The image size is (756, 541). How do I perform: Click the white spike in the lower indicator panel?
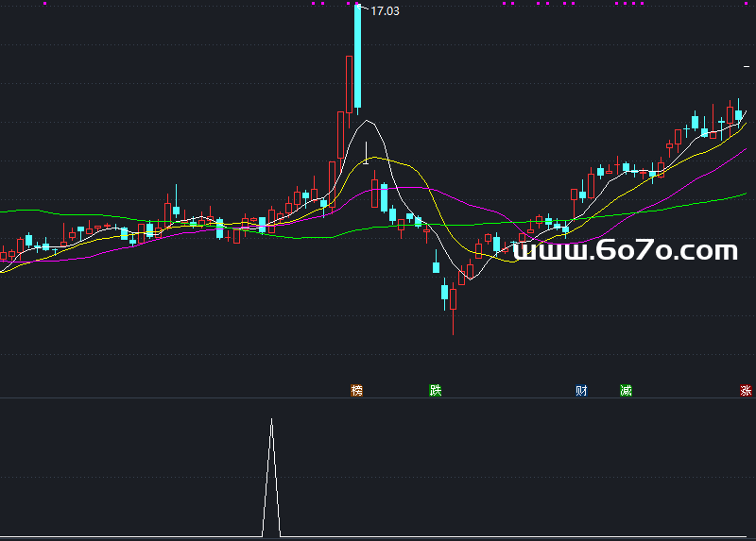tap(271, 472)
